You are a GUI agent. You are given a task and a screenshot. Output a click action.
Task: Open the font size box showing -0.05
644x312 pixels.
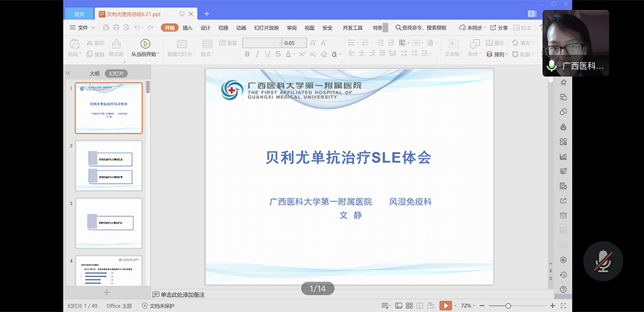294,43
